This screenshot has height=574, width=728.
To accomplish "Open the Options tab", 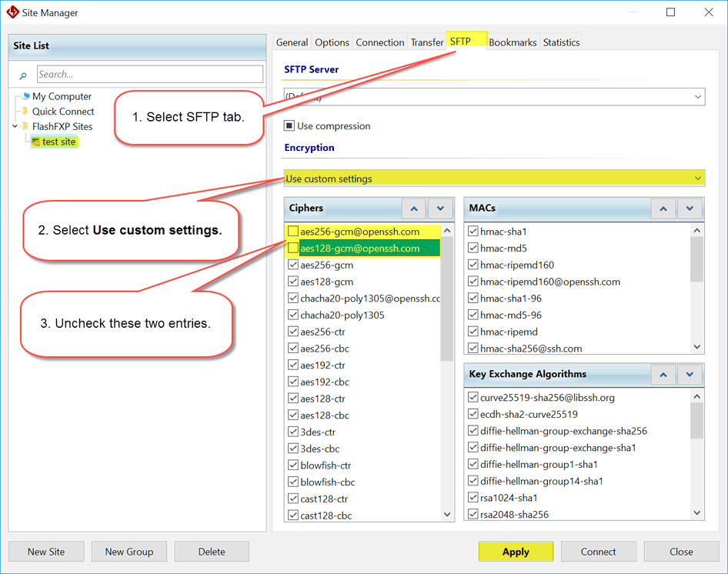I will tap(332, 42).
